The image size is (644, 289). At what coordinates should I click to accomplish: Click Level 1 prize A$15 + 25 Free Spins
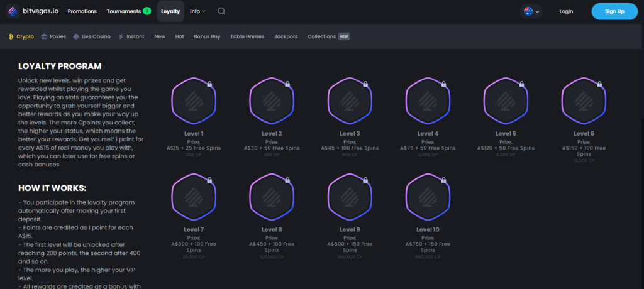pyautogui.click(x=194, y=148)
